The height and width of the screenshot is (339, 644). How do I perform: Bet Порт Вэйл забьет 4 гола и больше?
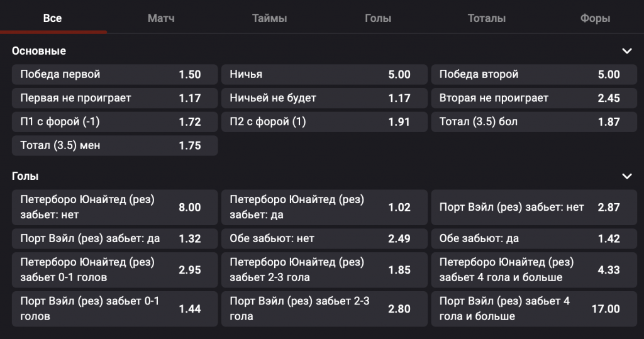533,309
